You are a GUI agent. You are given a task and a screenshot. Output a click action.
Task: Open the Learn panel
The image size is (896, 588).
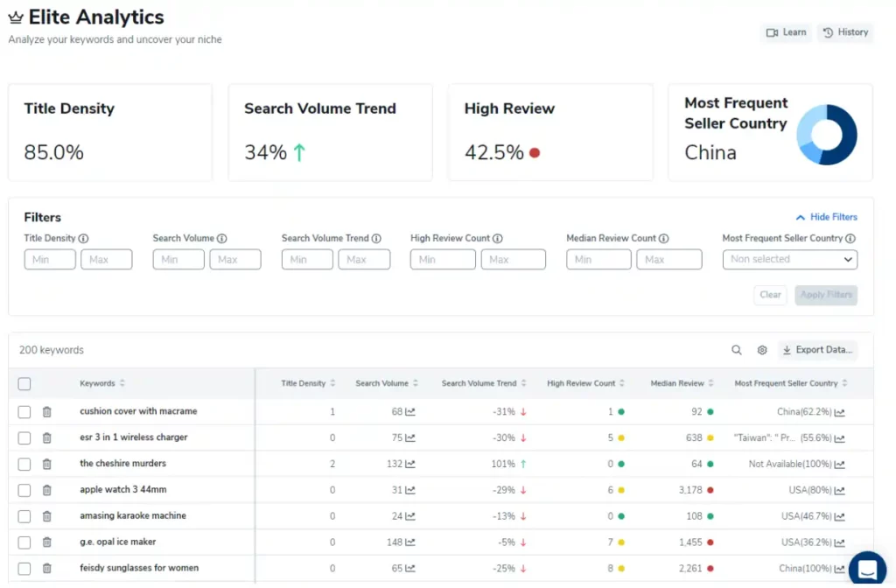pyautogui.click(x=785, y=32)
